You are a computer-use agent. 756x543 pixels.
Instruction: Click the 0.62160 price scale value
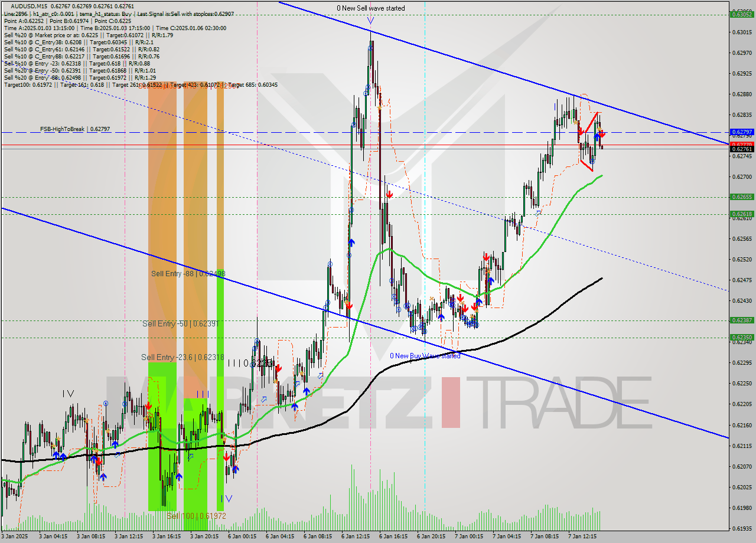(x=742, y=426)
